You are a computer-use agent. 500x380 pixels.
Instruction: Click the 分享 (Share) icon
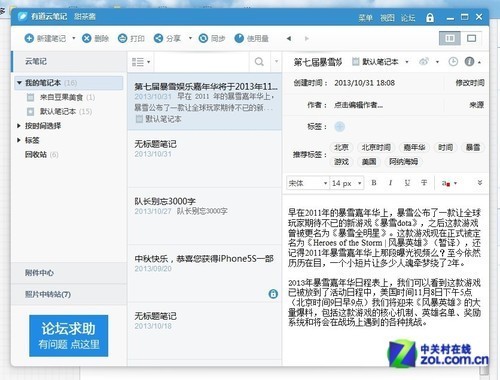click(x=158, y=38)
